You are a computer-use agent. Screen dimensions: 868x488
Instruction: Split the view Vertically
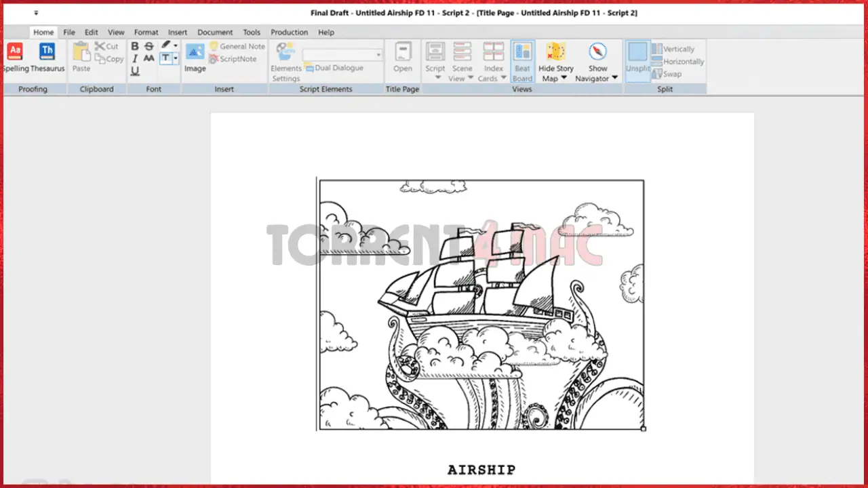pyautogui.click(x=676, y=49)
